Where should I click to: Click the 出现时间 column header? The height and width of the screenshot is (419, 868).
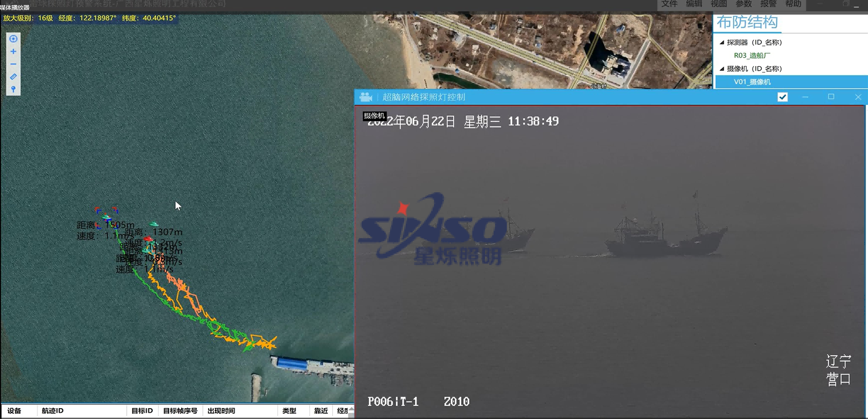coord(221,410)
